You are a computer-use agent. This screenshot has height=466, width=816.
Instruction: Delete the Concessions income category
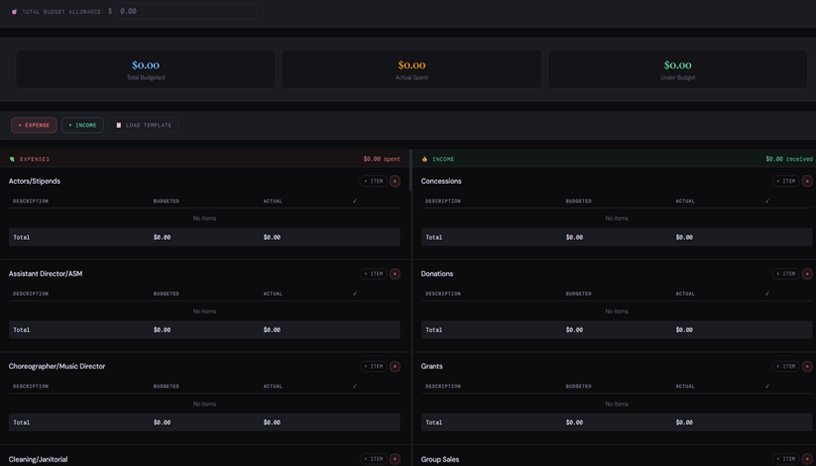807,181
